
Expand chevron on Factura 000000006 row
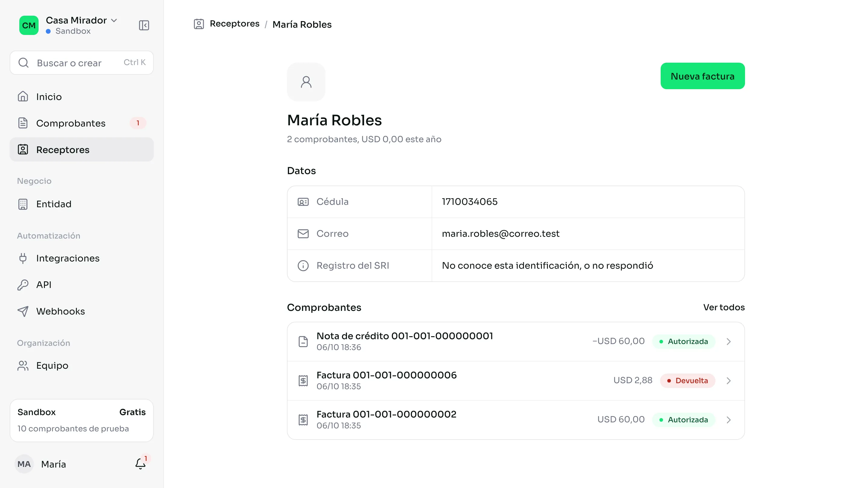click(728, 380)
